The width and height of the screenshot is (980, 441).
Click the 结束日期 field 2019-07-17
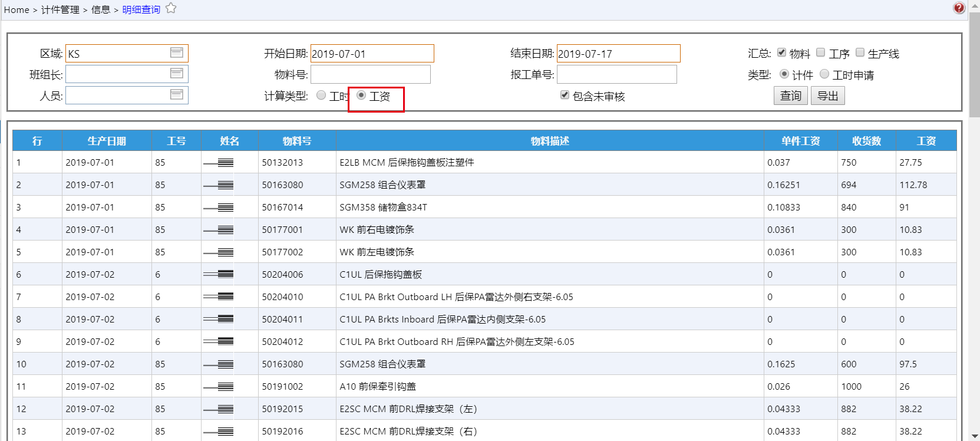(619, 54)
